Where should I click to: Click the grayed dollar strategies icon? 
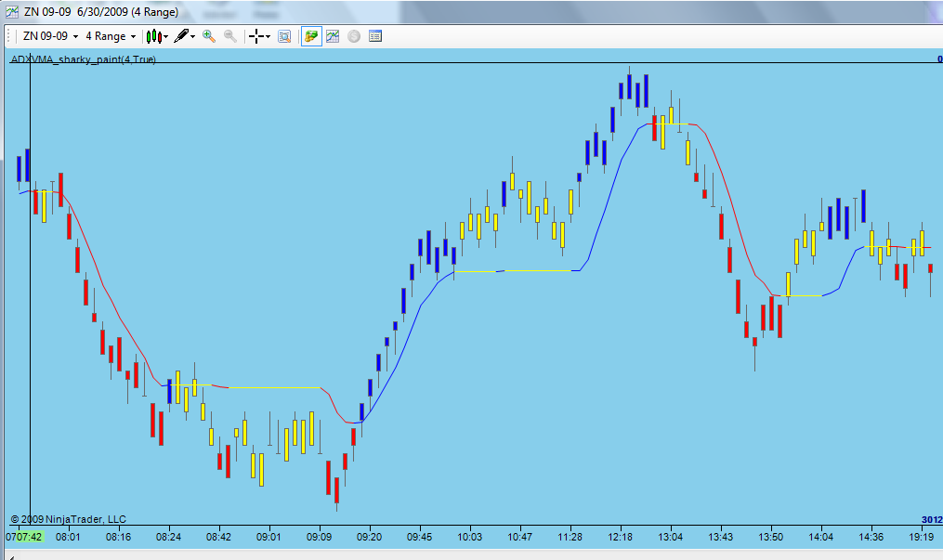point(354,36)
